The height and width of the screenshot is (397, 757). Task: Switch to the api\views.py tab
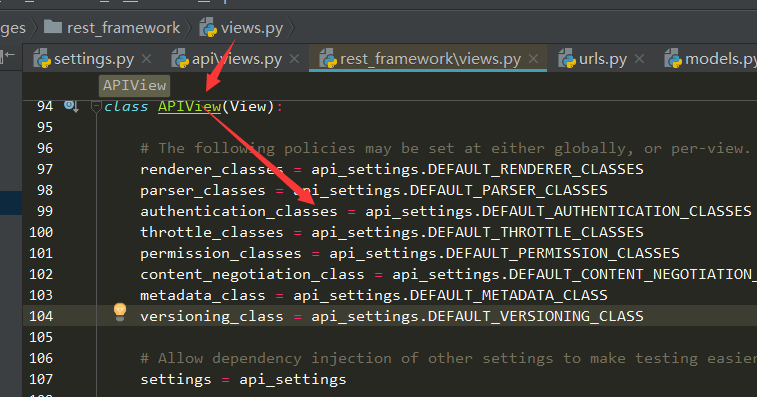(237, 59)
